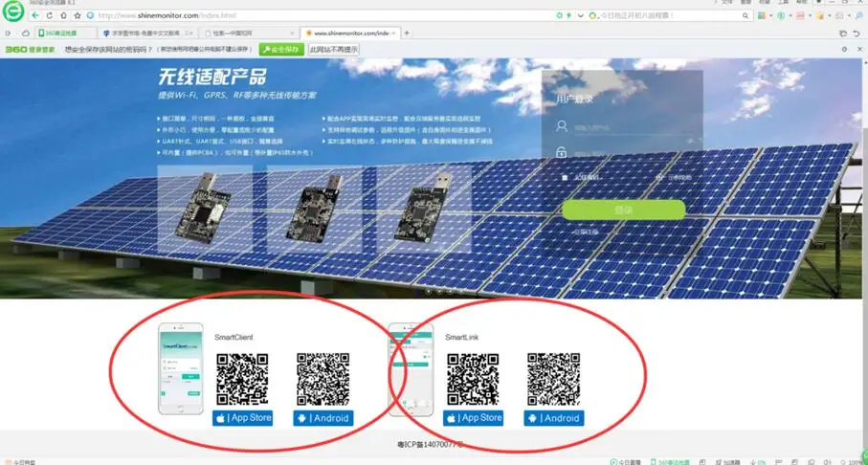
Task: Click the red extension toolbar icon
Action: click(800, 15)
